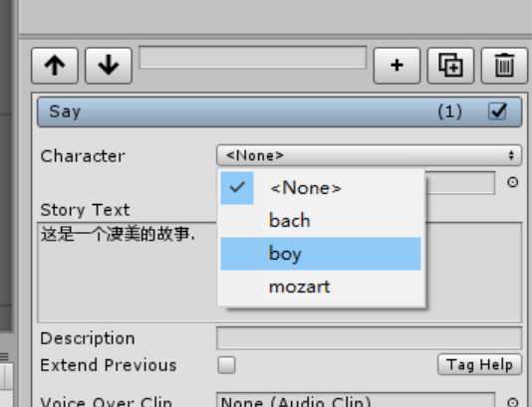
Task: Select the Say command header
Action: pyautogui.click(x=279, y=111)
